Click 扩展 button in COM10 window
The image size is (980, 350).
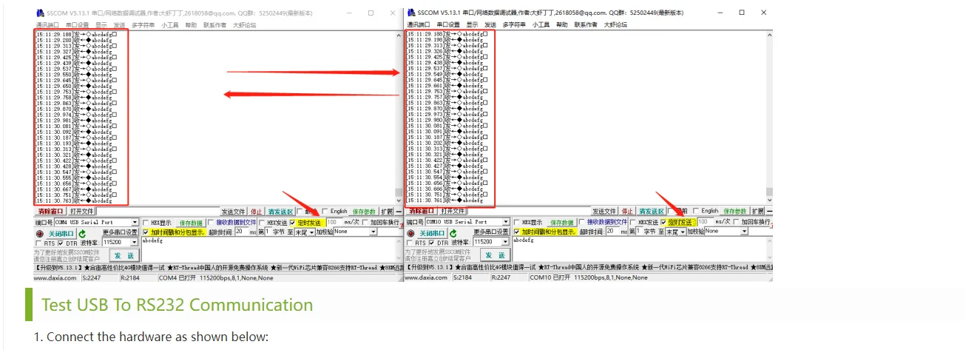pos(757,212)
